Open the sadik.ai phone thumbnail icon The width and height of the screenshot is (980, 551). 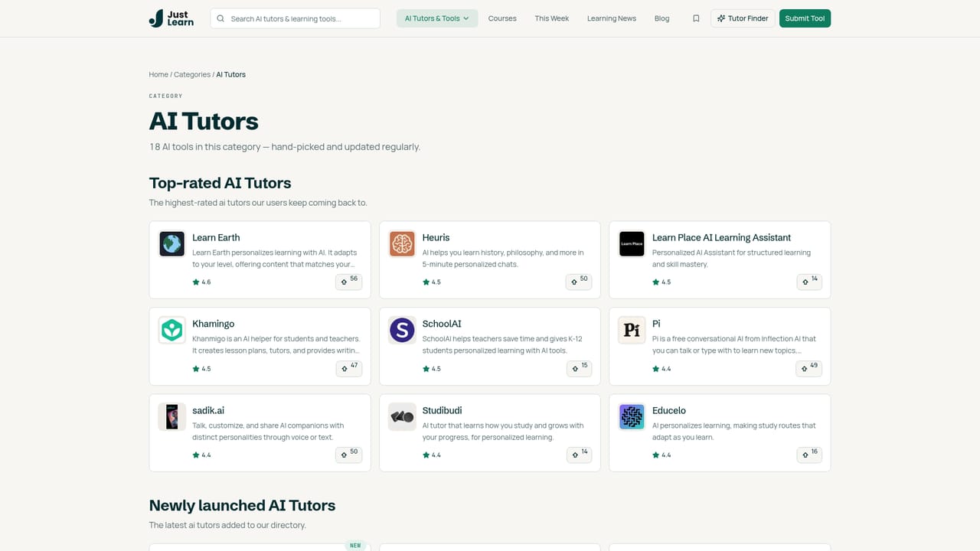click(172, 417)
